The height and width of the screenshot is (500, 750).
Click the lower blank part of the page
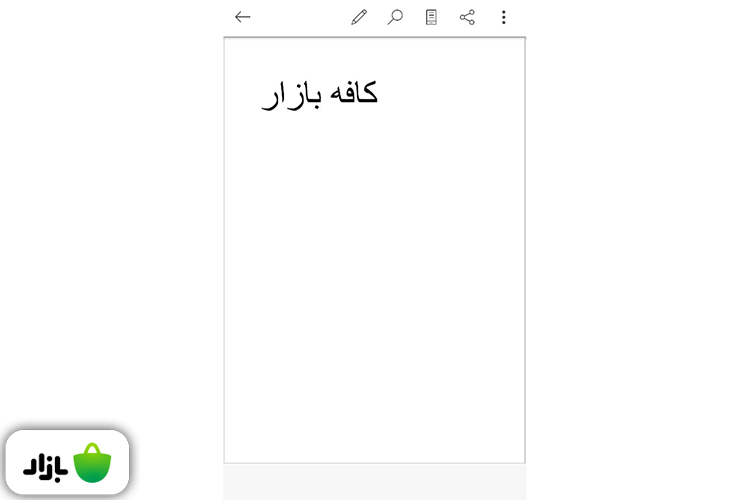coord(375,383)
